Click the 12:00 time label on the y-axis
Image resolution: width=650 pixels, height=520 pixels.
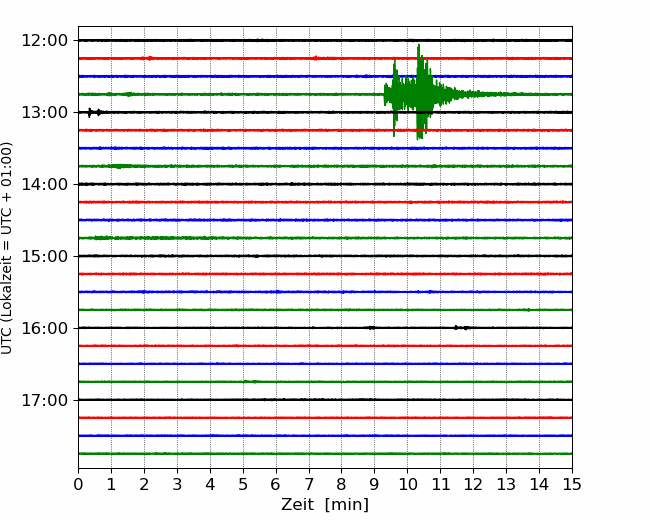[x=44, y=41]
